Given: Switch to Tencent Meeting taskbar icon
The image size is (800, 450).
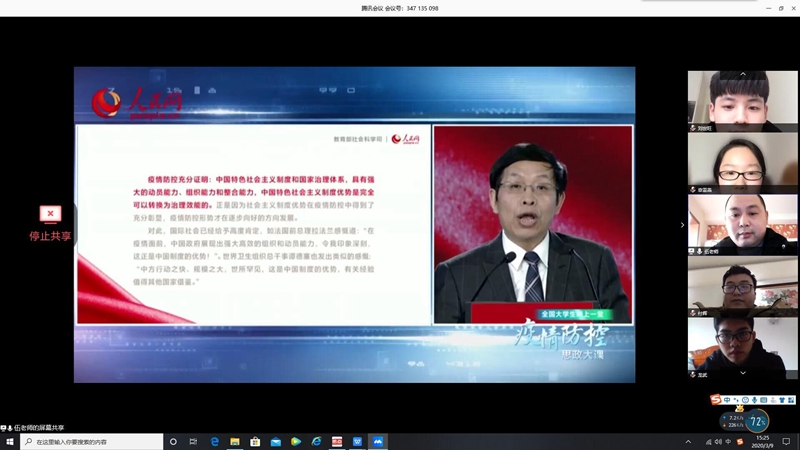Looking at the screenshot, I should (x=378, y=442).
